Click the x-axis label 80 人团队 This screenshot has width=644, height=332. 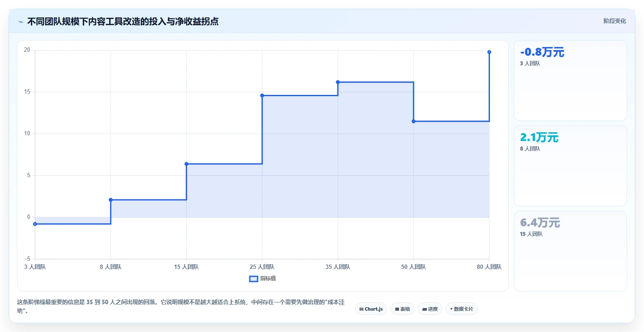489,267
